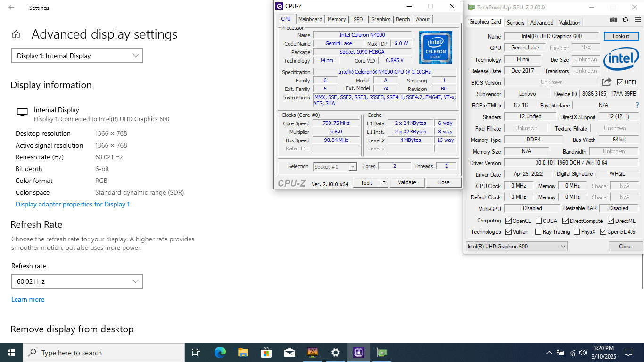Click the Tools button in CPU-Z
Screen dimensions: 644x362
point(367,182)
